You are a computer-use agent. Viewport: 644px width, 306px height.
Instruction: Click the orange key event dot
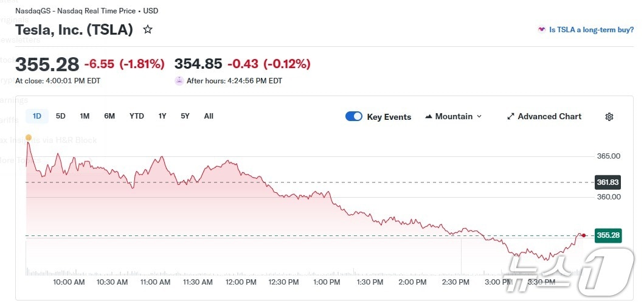[28, 137]
